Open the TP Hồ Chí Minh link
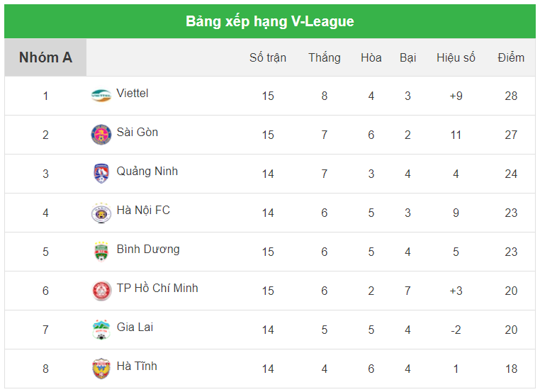Image resolution: width=540 pixels, height=392 pixels. click(x=157, y=289)
